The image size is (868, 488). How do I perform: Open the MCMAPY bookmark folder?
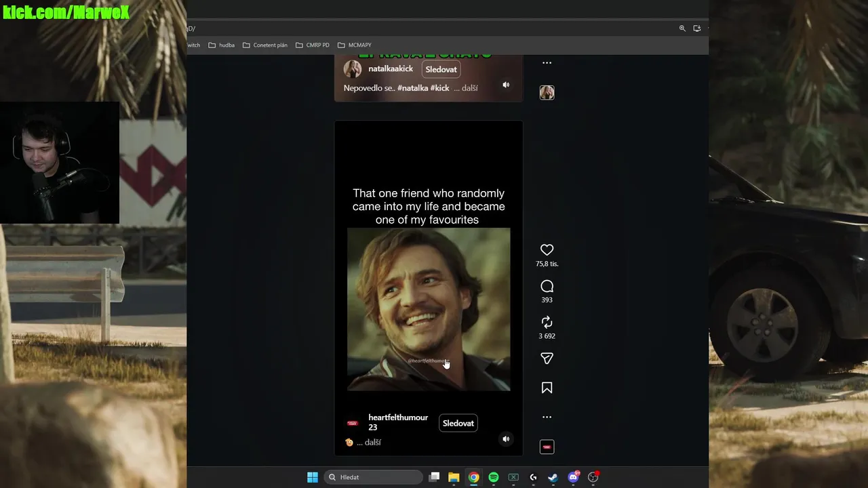[355, 45]
